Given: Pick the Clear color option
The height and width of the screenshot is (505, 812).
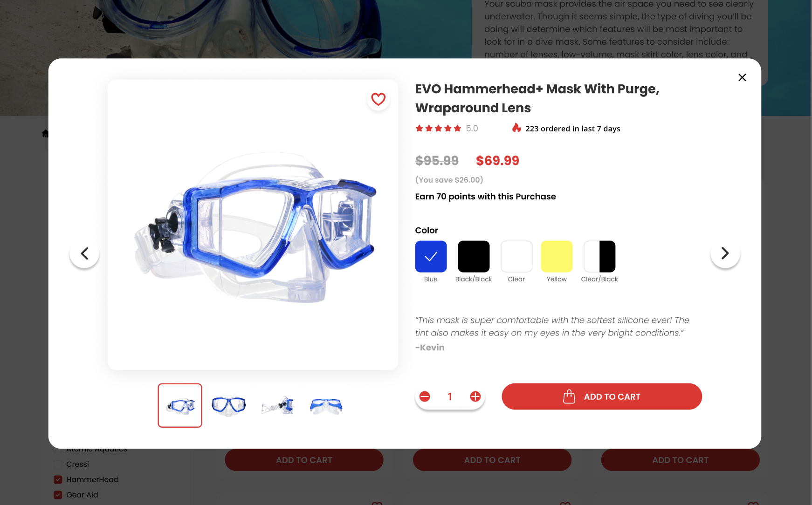Looking at the screenshot, I should tap(516, 256).
